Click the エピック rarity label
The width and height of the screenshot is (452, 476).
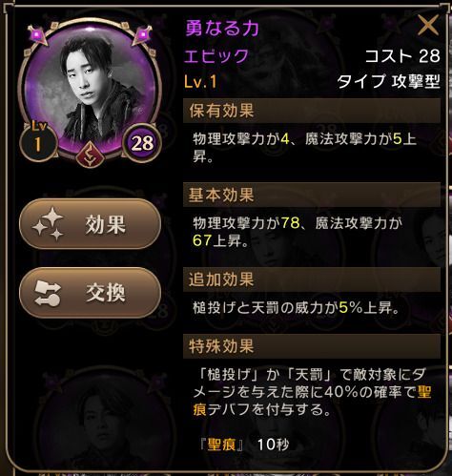[x=216, y=56]
